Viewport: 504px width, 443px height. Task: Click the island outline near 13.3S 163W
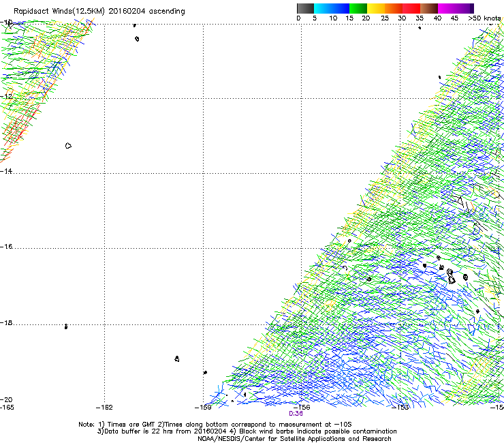click(68, 146)
